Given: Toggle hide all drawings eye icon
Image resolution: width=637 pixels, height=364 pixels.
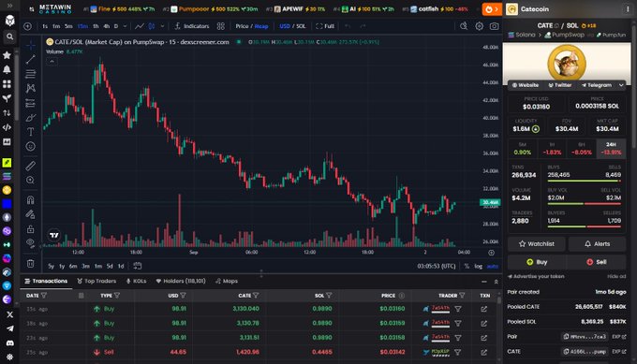Looking at the screenshot, I should (x=31, y=243).
